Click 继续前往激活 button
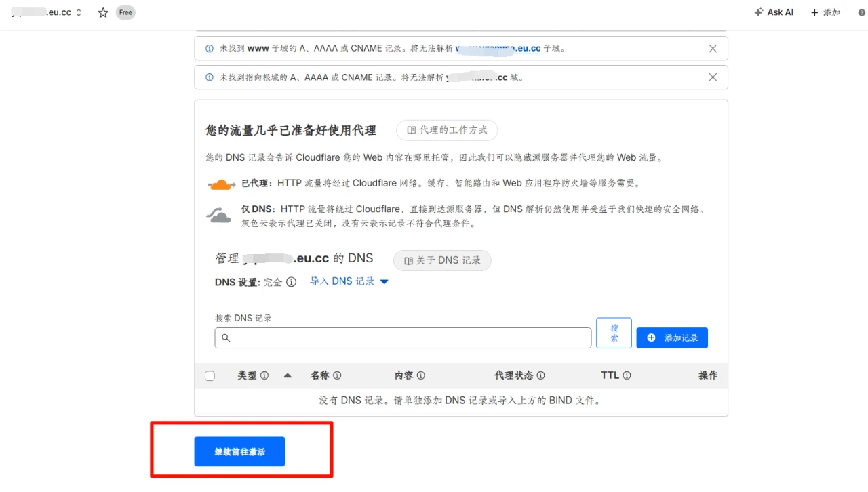This screenshot has height=492, width=868. 239,451
